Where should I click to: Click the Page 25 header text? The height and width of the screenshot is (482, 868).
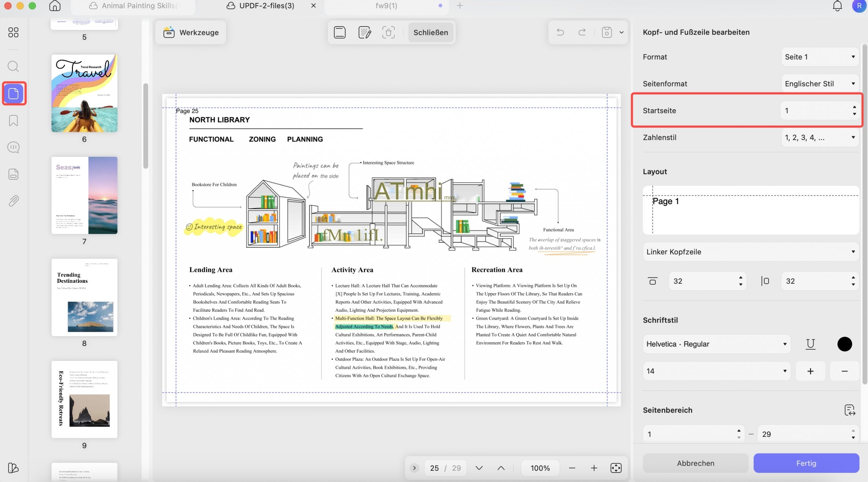click(187, 111)
